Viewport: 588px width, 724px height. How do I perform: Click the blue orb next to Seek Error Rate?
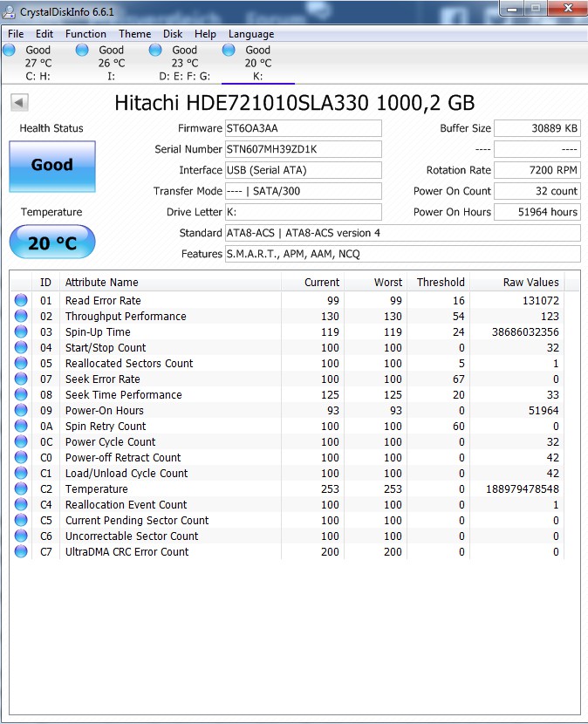pos(21,379)
